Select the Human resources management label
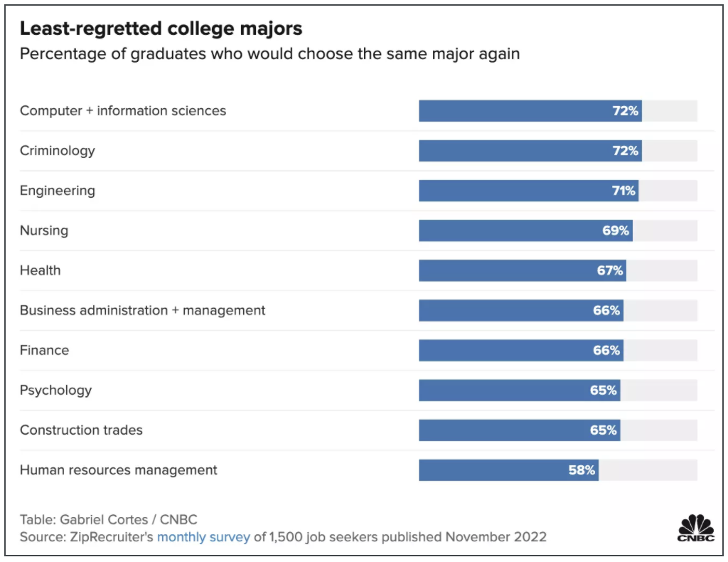The image size is (728, 562). [119, 470]
